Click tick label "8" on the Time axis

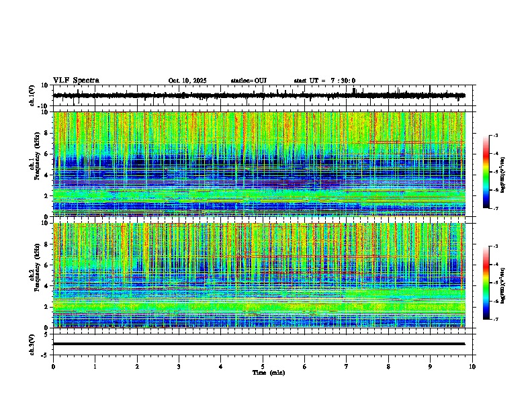388,367
